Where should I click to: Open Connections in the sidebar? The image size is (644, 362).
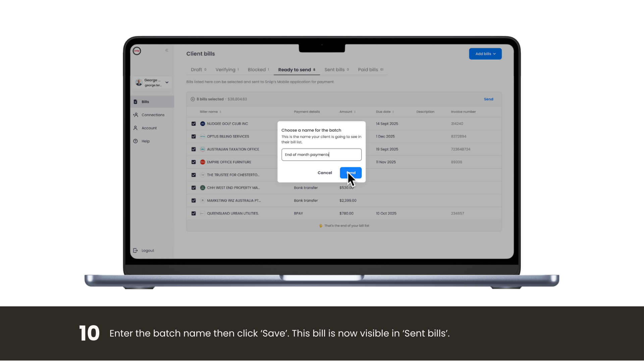coord(153,115)
